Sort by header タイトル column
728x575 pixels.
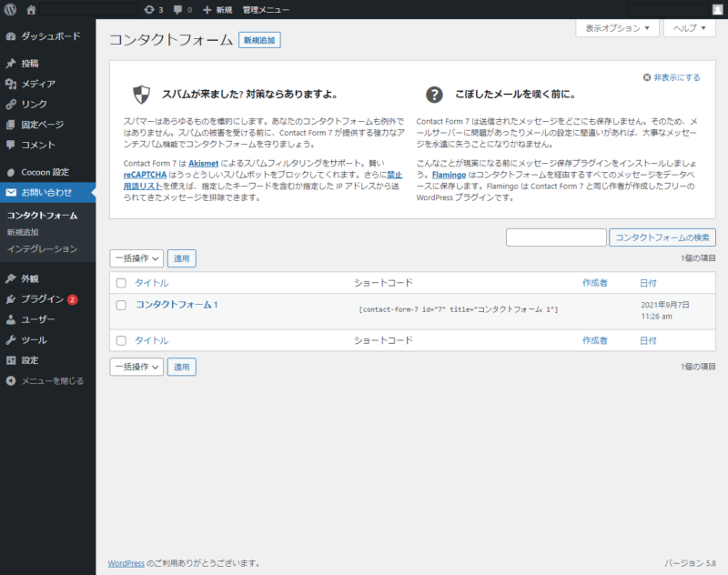tap(152, 283)
